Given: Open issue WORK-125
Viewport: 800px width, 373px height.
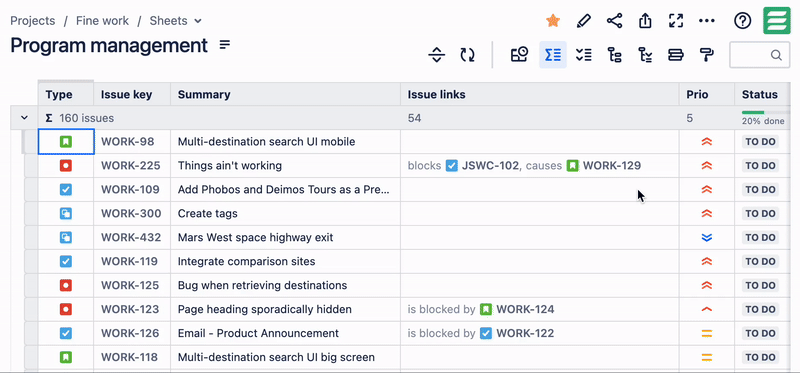Looking at the screenshot, I should point(130,285).
